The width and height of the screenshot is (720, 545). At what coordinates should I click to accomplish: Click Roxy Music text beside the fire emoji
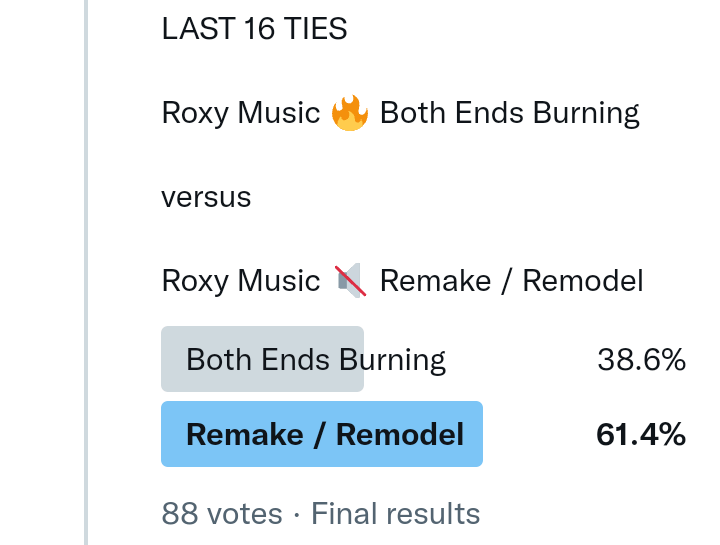[240, 113]
